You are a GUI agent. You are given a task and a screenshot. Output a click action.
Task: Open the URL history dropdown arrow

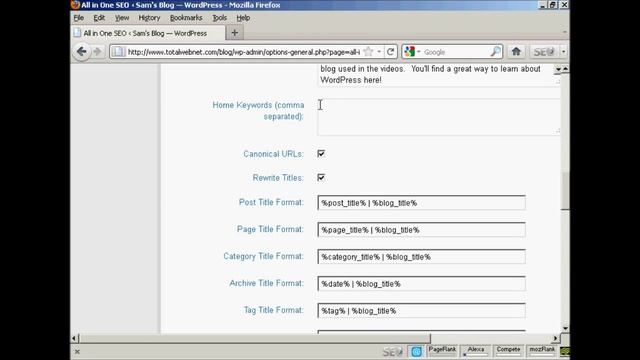click(379, 52)
